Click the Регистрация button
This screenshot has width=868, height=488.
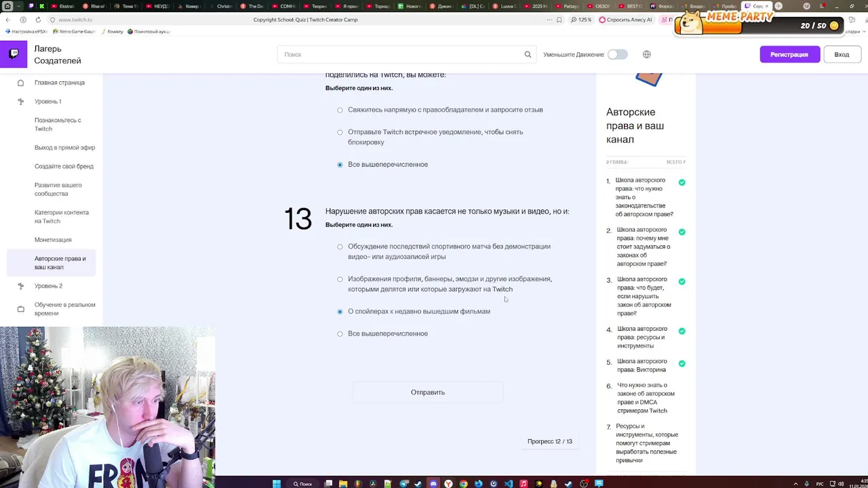[x=789, y=54]
